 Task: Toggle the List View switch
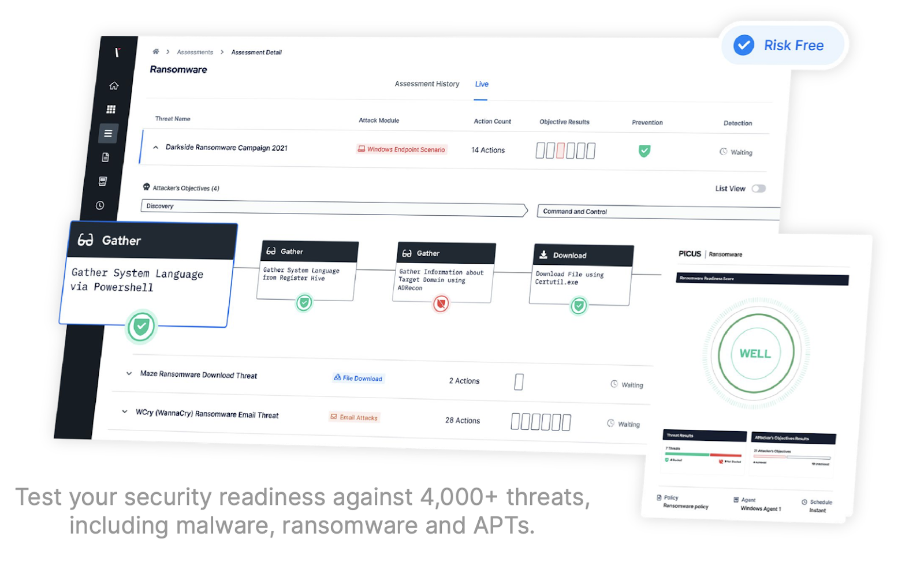pos(758,189)
